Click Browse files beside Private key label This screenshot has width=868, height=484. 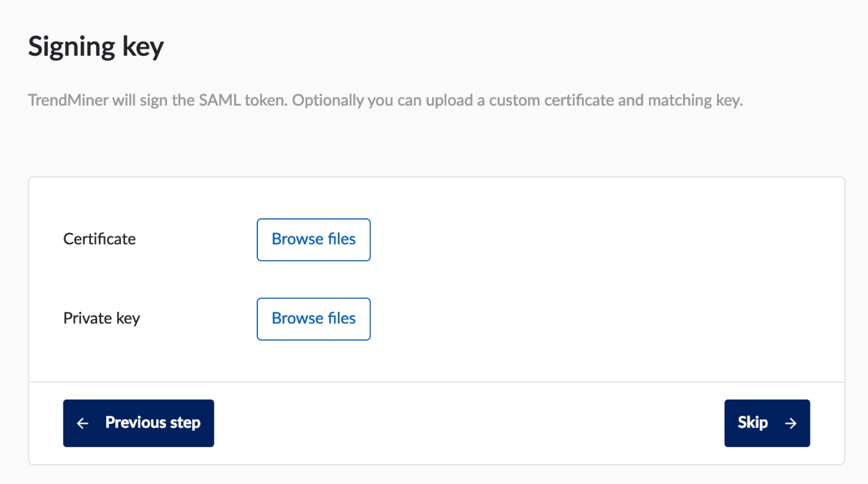(x=313, y=319)
